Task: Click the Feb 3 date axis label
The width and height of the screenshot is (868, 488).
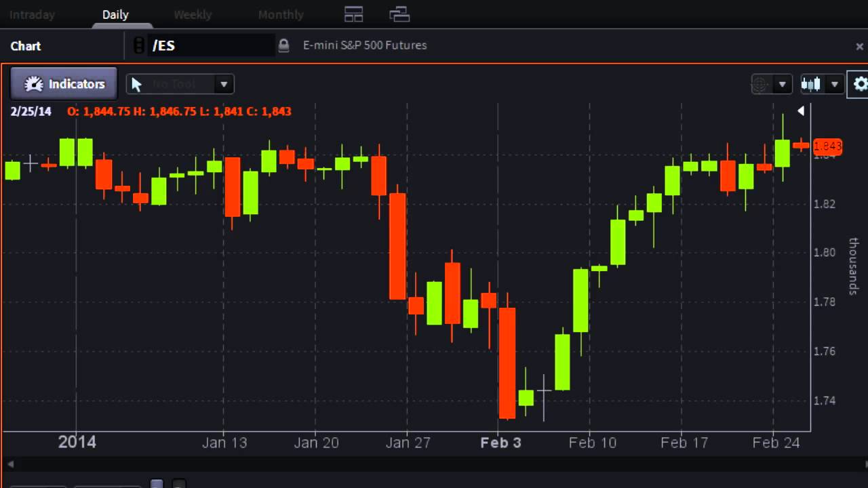Action: click(500, 443)
